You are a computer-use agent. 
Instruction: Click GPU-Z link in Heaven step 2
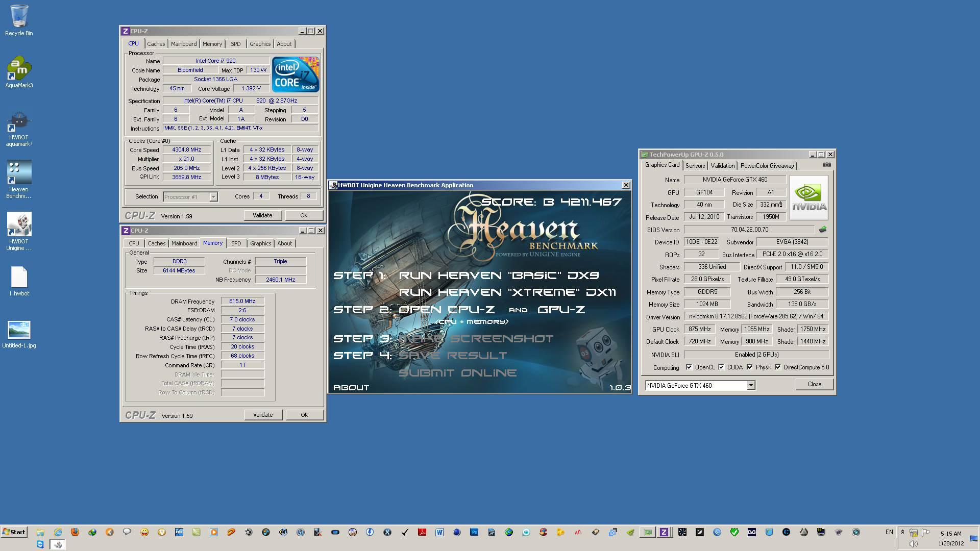[561, 310]
